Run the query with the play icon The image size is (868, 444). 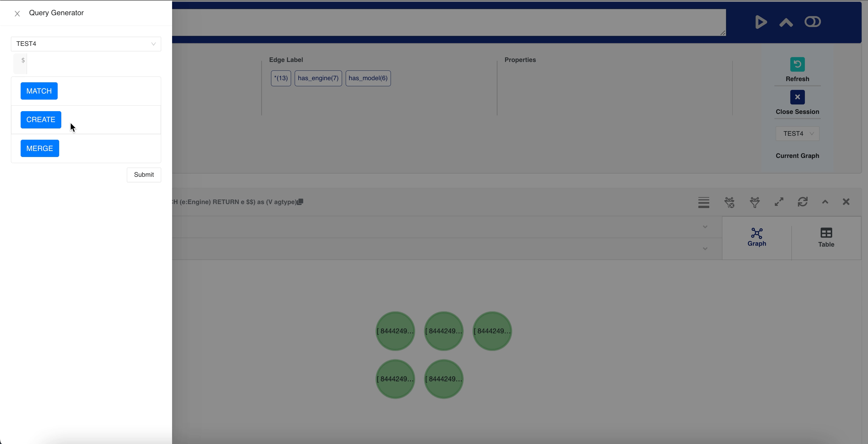coord(761,22)
